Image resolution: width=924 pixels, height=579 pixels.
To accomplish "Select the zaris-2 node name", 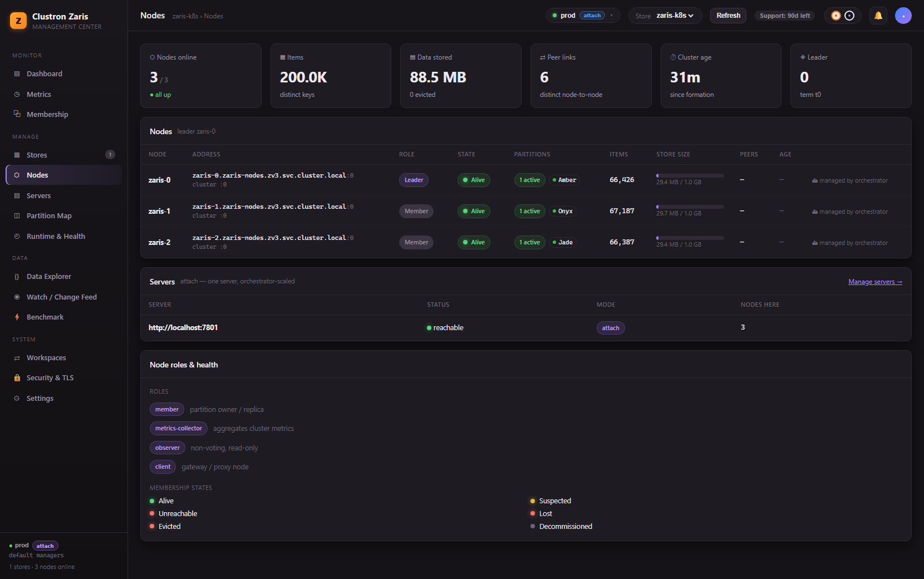I will click(x=159, y=243).
